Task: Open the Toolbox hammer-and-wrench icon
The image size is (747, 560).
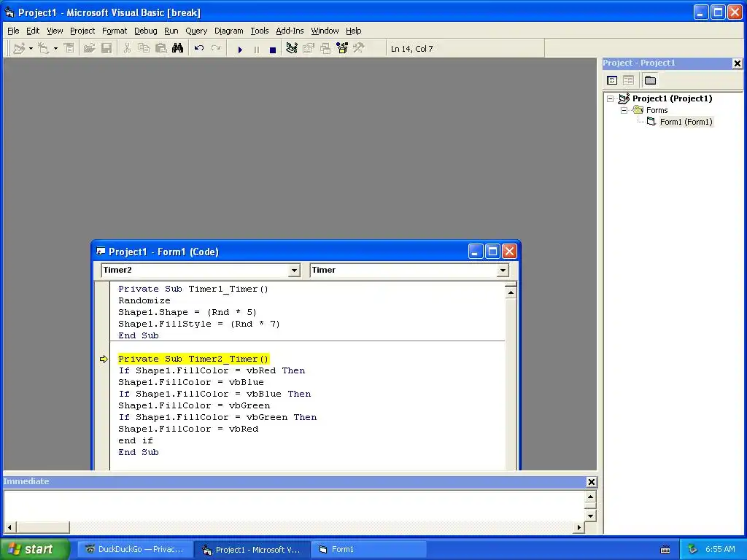Action: [359, 49]
